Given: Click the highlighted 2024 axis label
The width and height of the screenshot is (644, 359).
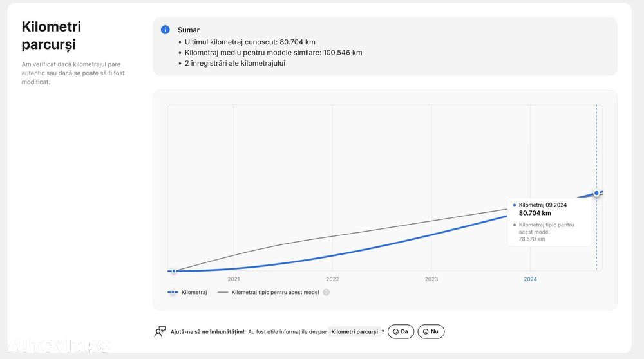Looking at the screenshot, I should coord(530,279).
